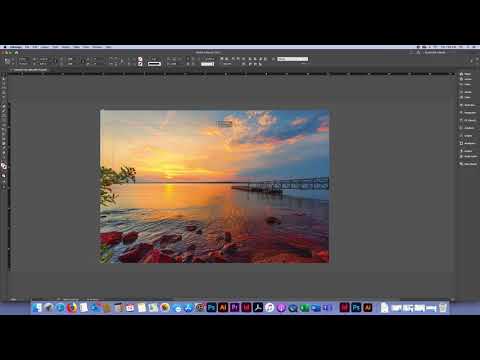
Task: Click the stroke style preview box
Action: tap(154, 64)
